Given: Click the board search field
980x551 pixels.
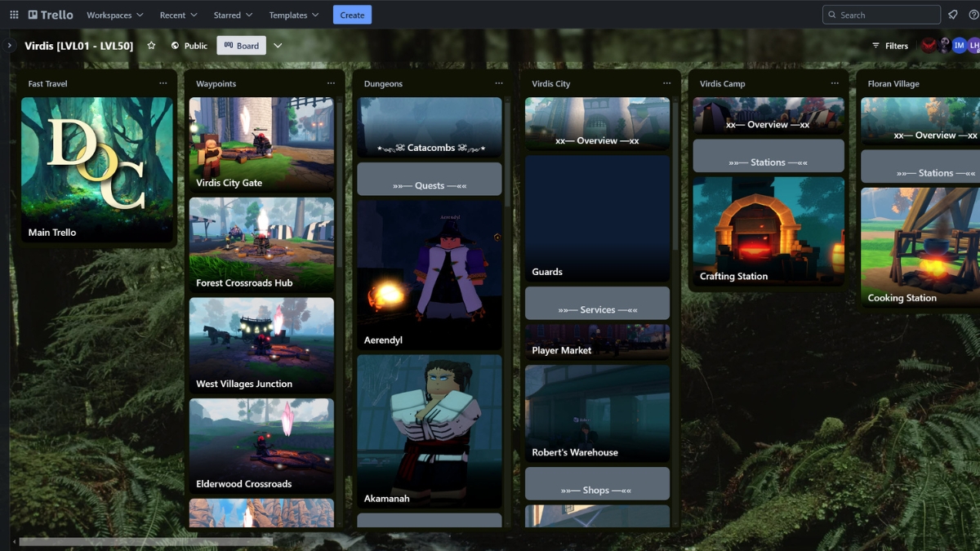Looking at the screenshot, I should pyautogui.click(x=881, y=14).
